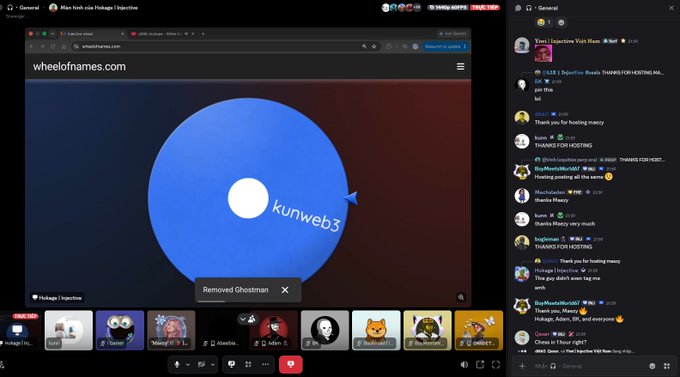680x377 pixels.
Task: Click the viewers avatar stack in header
Action: tap(401, 7)
